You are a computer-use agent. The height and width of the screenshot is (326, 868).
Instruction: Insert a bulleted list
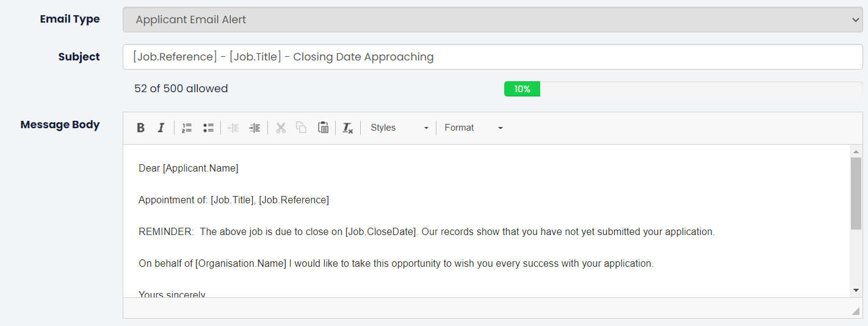point(208,128)
